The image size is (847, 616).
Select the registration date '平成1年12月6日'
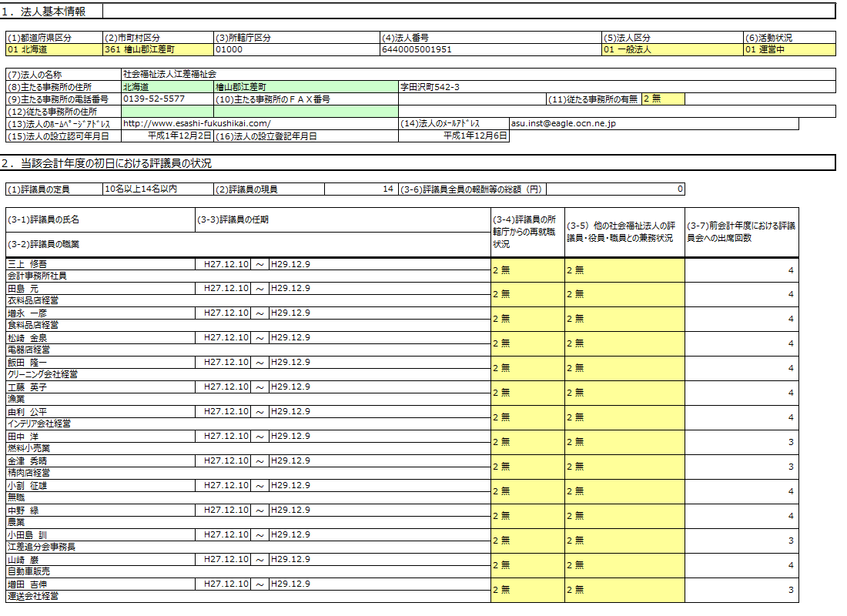click(454, 136)
